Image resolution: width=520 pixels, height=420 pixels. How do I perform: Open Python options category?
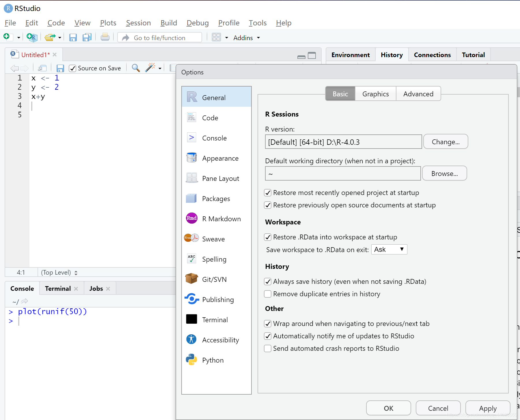pos(217,360)
